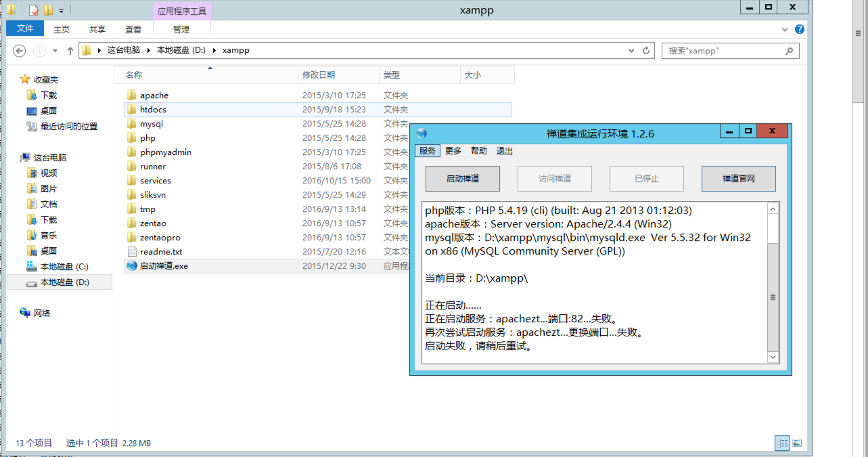Screen dimensions: 868x457
Task: Select the mysql folder icon
Action: tap(132, 124)
